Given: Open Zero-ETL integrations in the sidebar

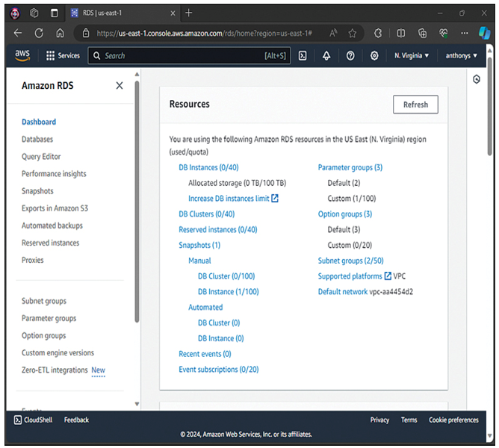Looking at the screenshot, I should click(55, 370).
